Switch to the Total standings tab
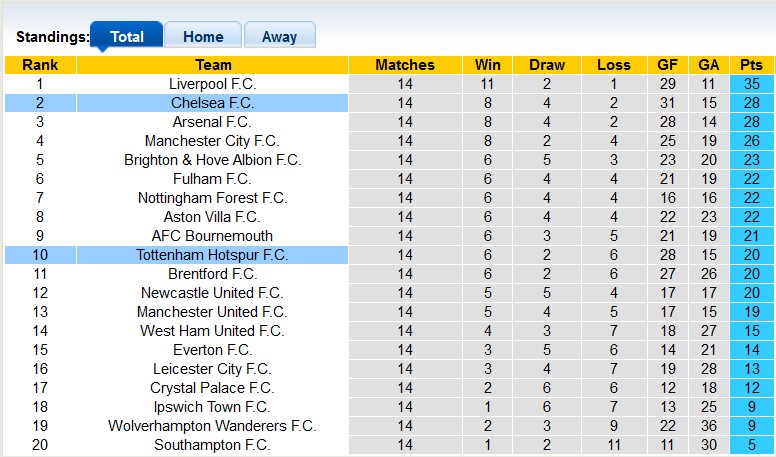This screenshot has height=457, width=776. (x=127, y=37)
